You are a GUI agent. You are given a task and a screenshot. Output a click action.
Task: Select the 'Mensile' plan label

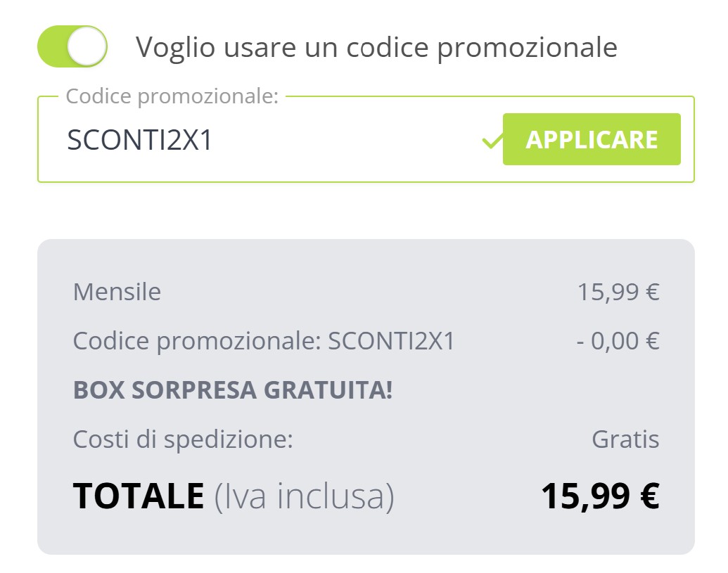(x=117, y=291)
